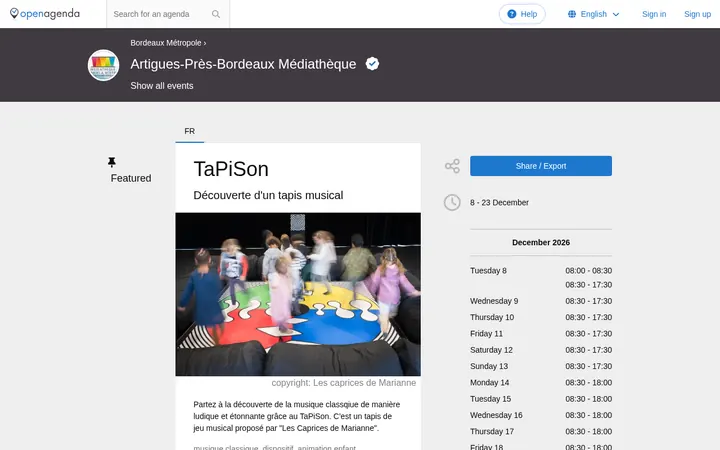Click the December 2026 month heading
Viewport: 720px width, 450px height.
click(541, 242)
